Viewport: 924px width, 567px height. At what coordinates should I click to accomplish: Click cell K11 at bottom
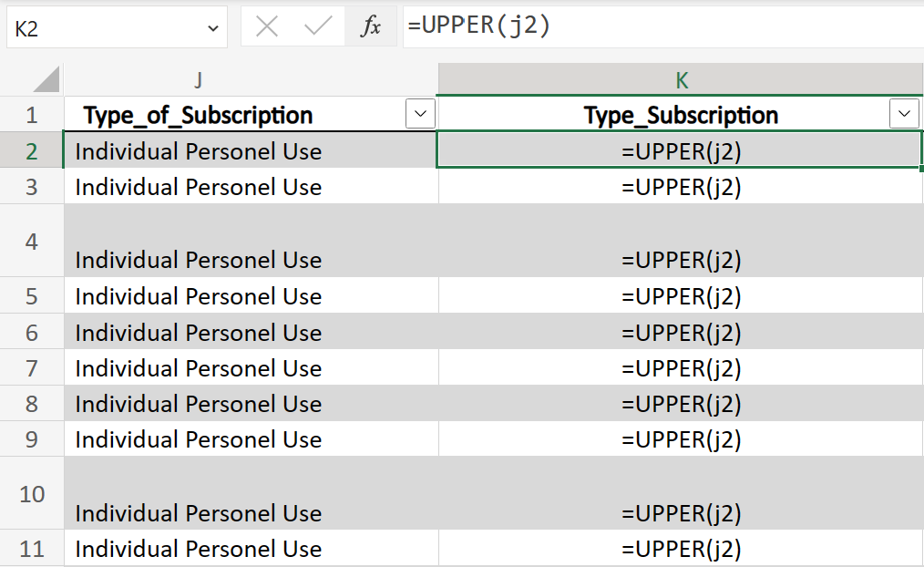click(x=681, y=548)
